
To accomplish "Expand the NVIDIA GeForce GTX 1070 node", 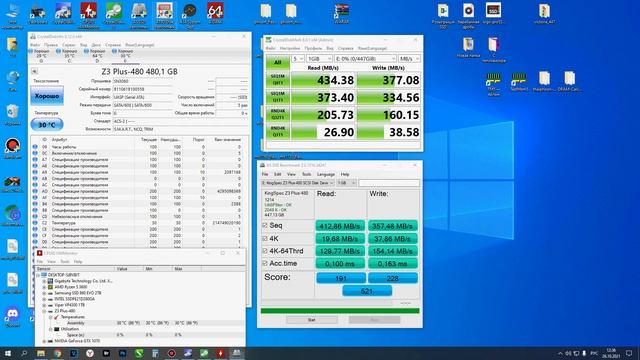I will 44,341.
